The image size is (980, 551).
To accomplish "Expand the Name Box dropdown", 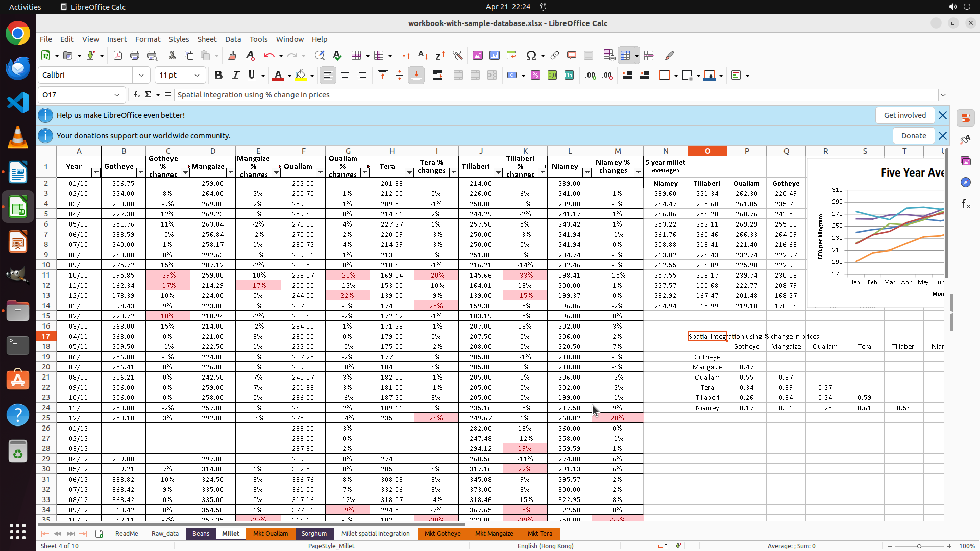I will pyautogui.click(x=117, y=95).
